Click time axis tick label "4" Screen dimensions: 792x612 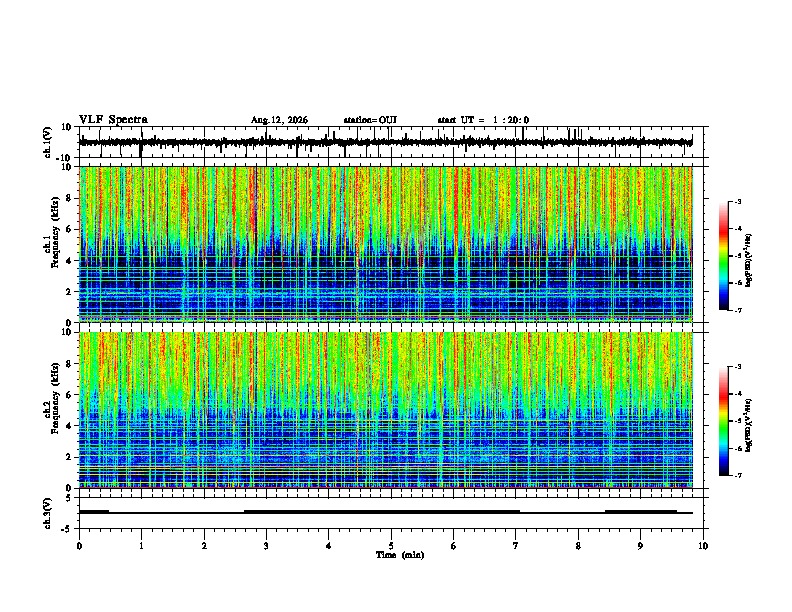point(329,546)
